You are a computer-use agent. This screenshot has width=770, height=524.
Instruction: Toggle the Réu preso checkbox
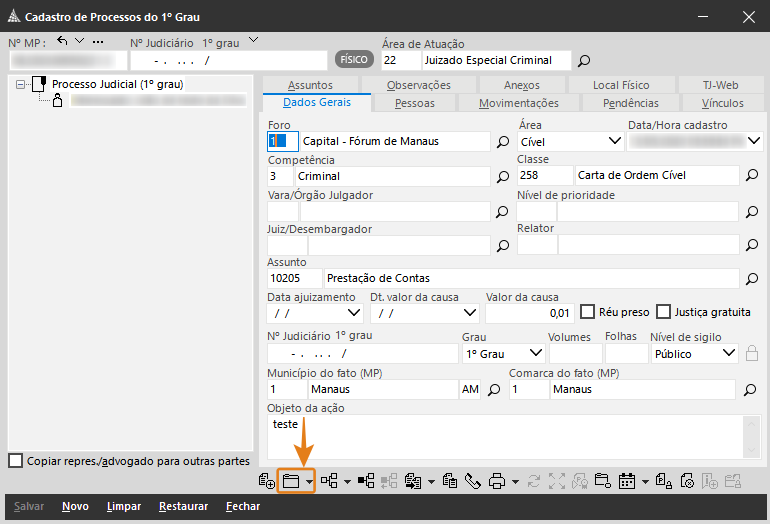click(587, 312)
